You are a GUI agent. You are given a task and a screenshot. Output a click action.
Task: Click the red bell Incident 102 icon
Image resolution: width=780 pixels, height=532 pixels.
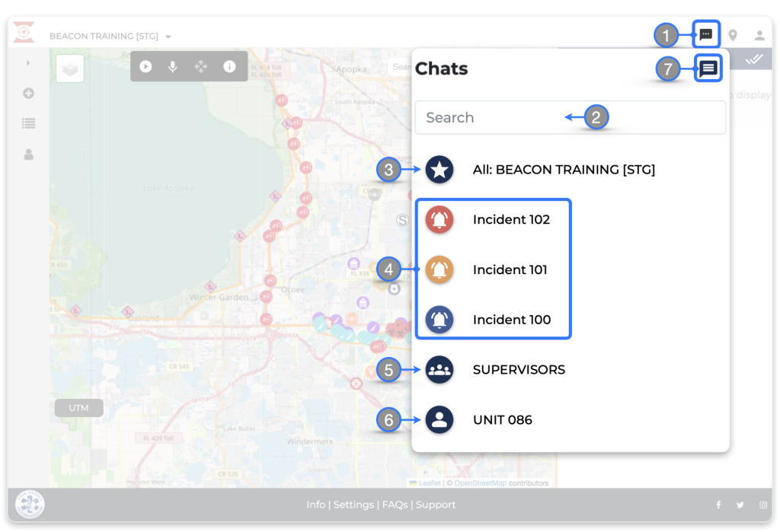tap(440, 219)
